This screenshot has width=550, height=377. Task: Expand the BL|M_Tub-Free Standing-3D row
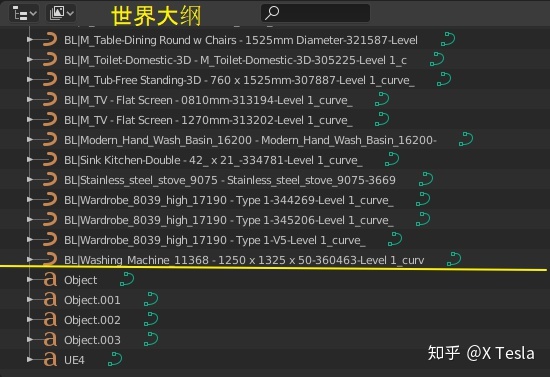click(x=30, y=80)
